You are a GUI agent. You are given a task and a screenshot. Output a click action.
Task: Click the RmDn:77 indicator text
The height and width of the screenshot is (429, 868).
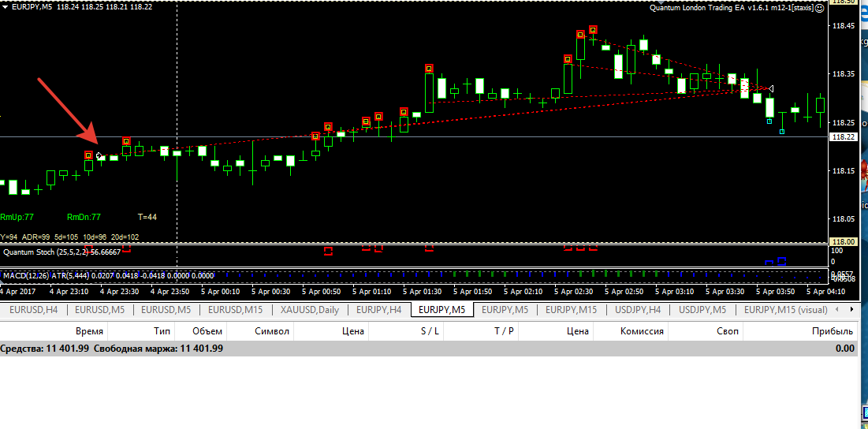tap(84, 217)
